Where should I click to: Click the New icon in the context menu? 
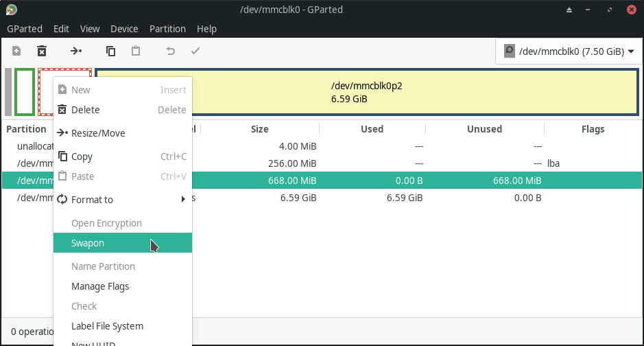click(x=62, y=89)
